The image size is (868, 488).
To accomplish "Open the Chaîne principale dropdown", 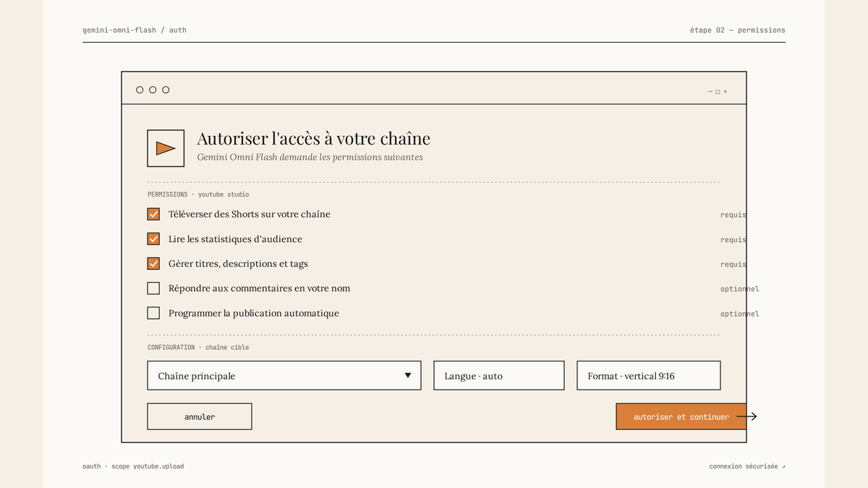I will coord(284,375).
